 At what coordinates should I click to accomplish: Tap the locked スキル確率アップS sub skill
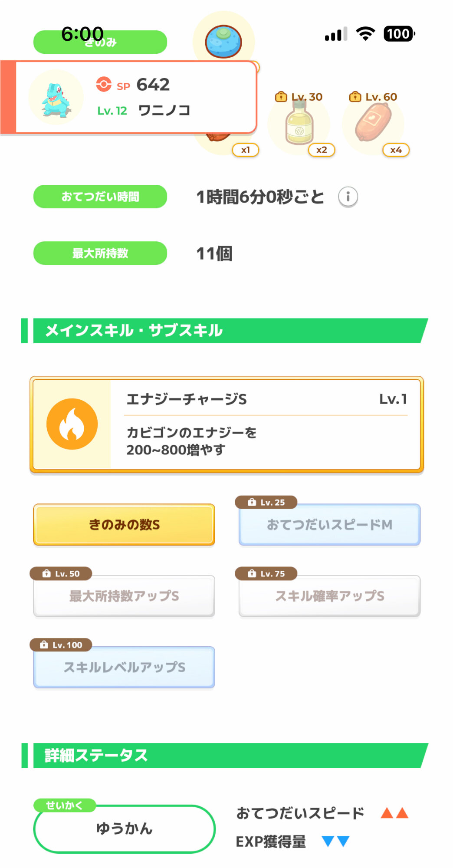pyautogui.click(x=329, y=596)
